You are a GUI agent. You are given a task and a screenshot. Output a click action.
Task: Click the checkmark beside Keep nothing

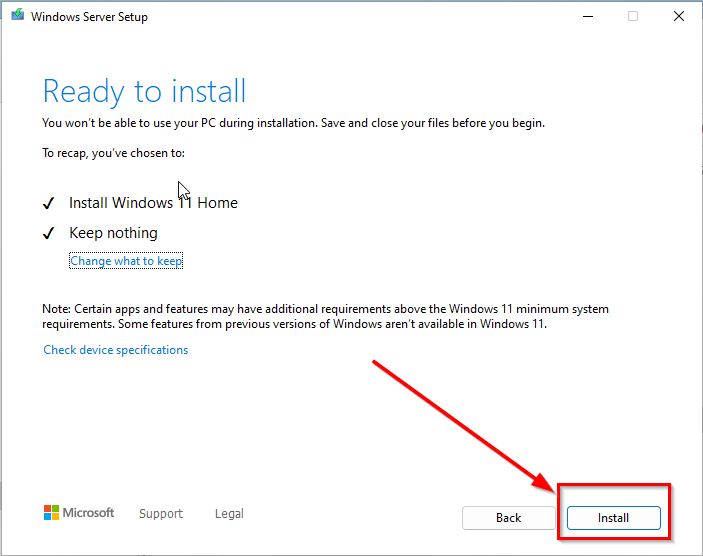[x=48, y=233]
